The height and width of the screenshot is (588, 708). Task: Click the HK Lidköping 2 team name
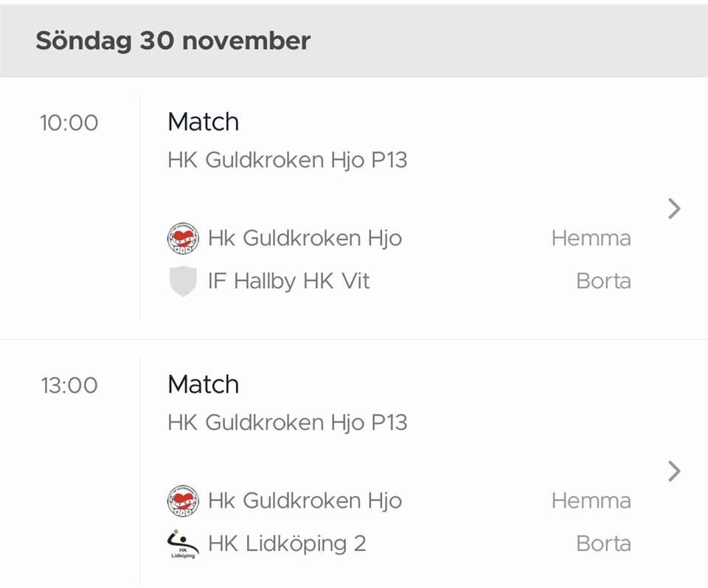tap(287, 544)
